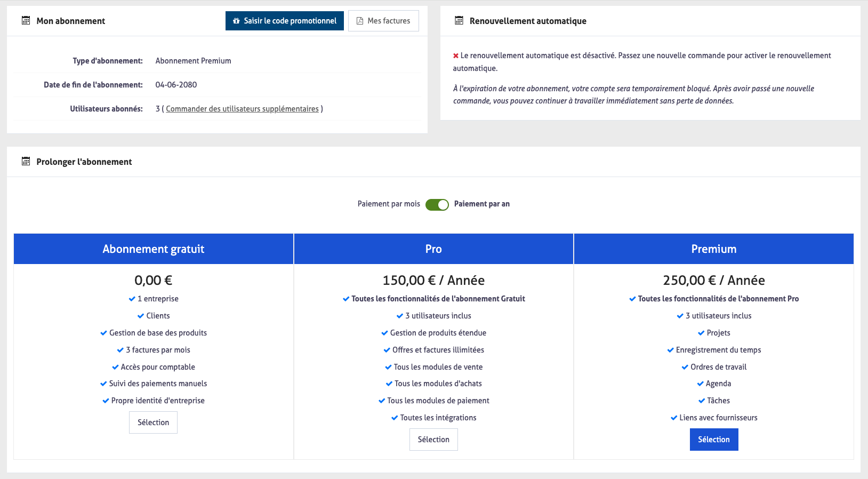
Task: Click the Pro plan header
Action: [x=433, y=249]
